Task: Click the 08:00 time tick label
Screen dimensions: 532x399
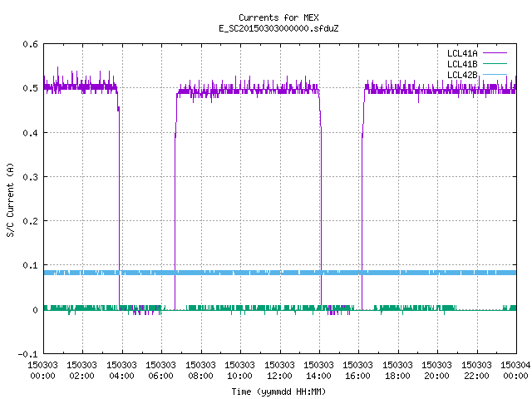Action: tap(200, 376)
